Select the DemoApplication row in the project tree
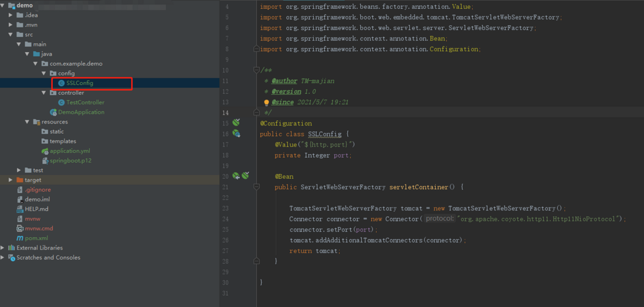Screen dimensions: 644x307 tap(109, 112)
